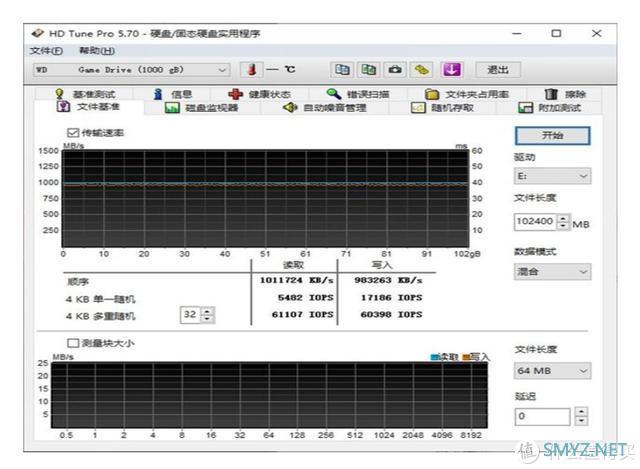Click the orange 写入 legend swatch
This screenshot has height=469, width=640.
466,358
